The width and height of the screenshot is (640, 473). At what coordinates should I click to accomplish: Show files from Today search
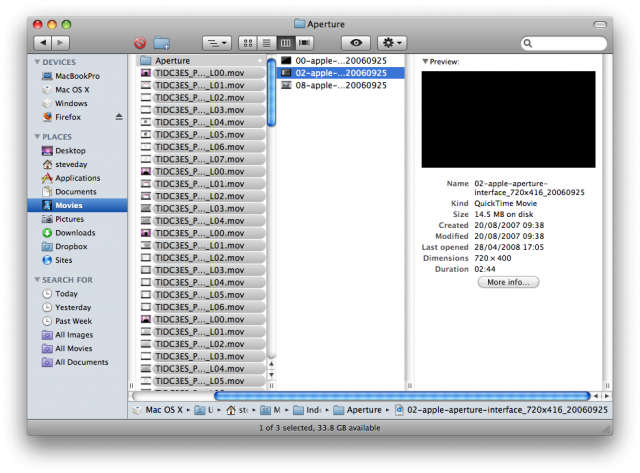tap(77, 294)
